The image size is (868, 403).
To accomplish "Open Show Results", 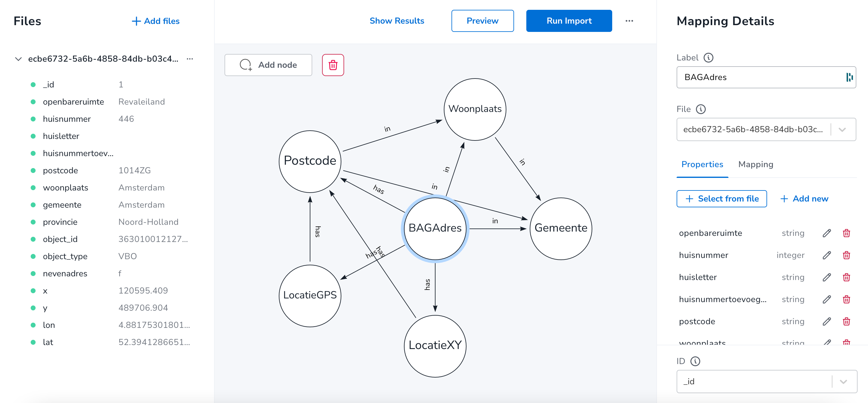I will [397, 21].
